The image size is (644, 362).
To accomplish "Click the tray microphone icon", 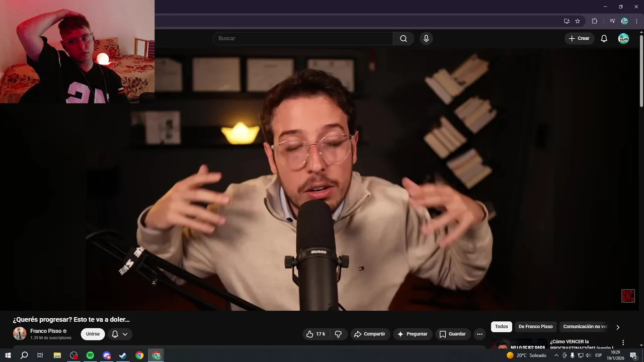I will (572, 355).
